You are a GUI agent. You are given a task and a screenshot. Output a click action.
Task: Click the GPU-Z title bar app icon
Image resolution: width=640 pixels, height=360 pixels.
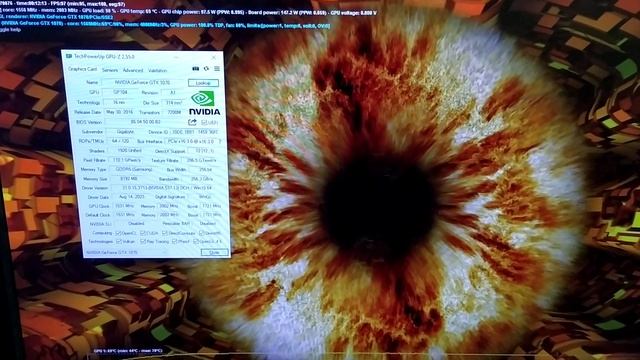69,56
